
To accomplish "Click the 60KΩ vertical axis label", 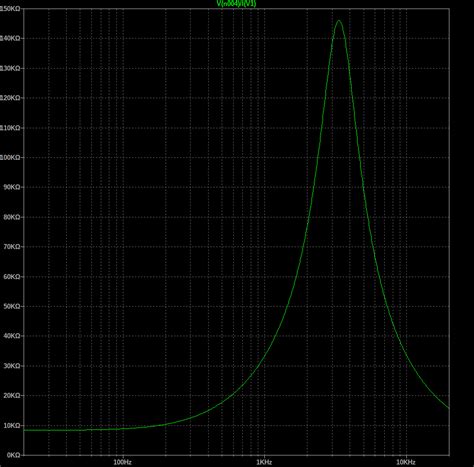I will [x=12, y=277].
